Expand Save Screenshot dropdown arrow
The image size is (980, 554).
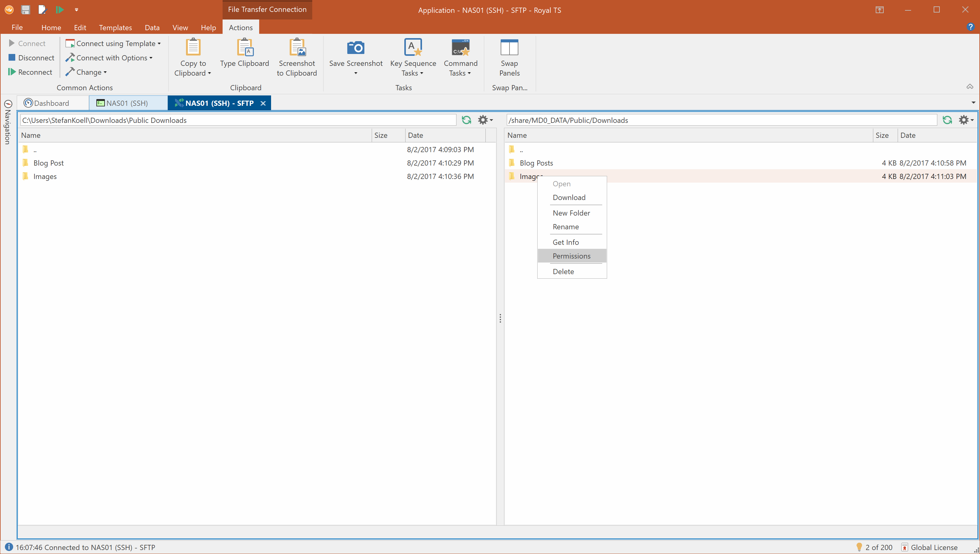(x=356, y=73)
